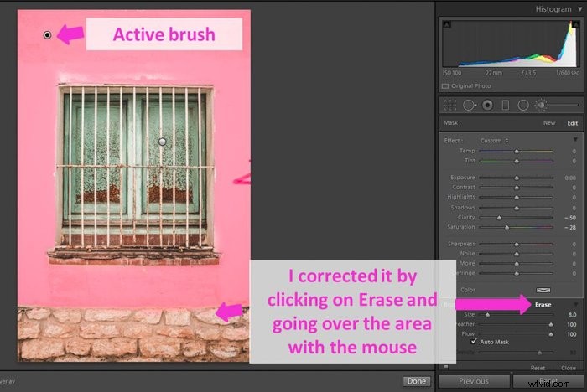Image resolution: width=587 pixels, height=392 pixels.
Task: Click the Feather slider handle
Action: coord(551,325)
